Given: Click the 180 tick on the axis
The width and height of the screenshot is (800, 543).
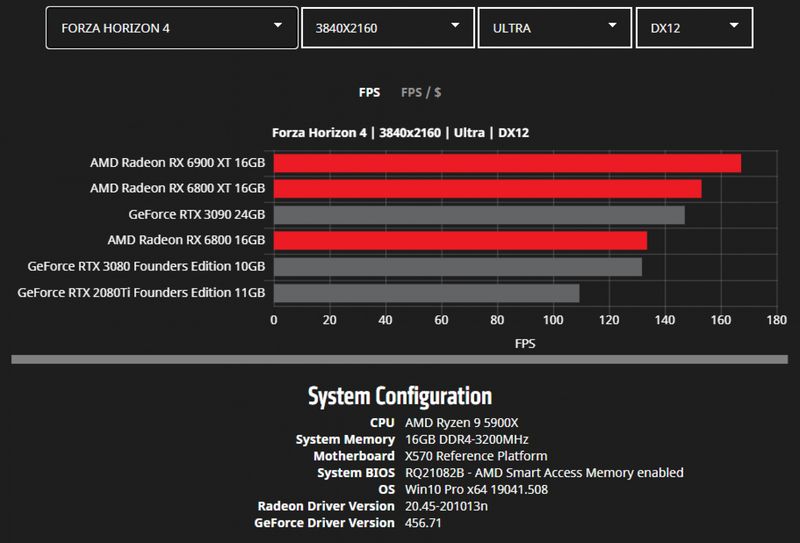Looking at the screenshot, I should [777, 320].
